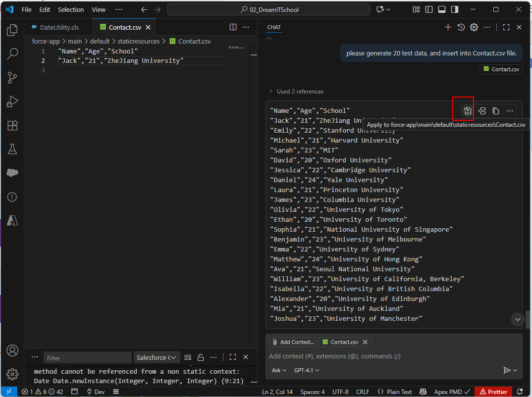Open Run and Debug view
The height and width of the screenshot is (397, 532).
click(12, 101)
